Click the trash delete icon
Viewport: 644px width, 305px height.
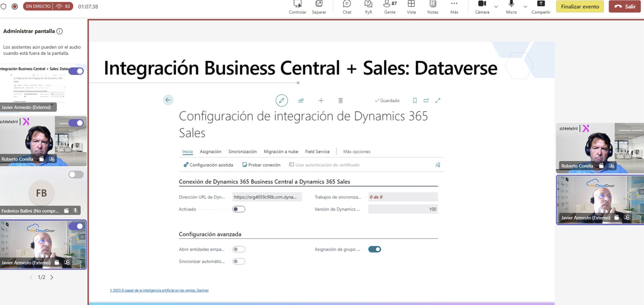click(x=341, y=101)
